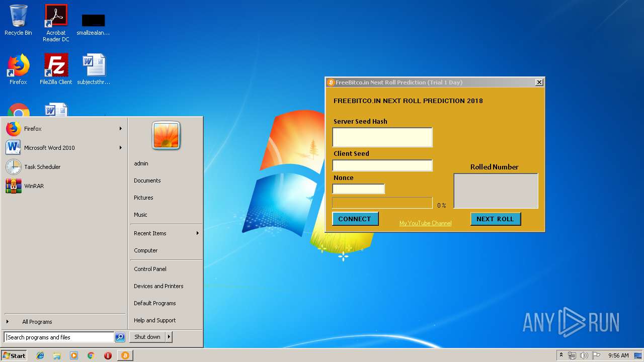Open Chrome from the taskbar

point(91,355)
